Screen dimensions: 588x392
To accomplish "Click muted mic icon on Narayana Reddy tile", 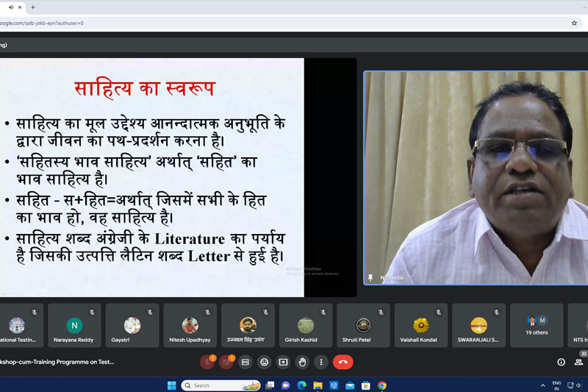I will click(x=92, y=312).
